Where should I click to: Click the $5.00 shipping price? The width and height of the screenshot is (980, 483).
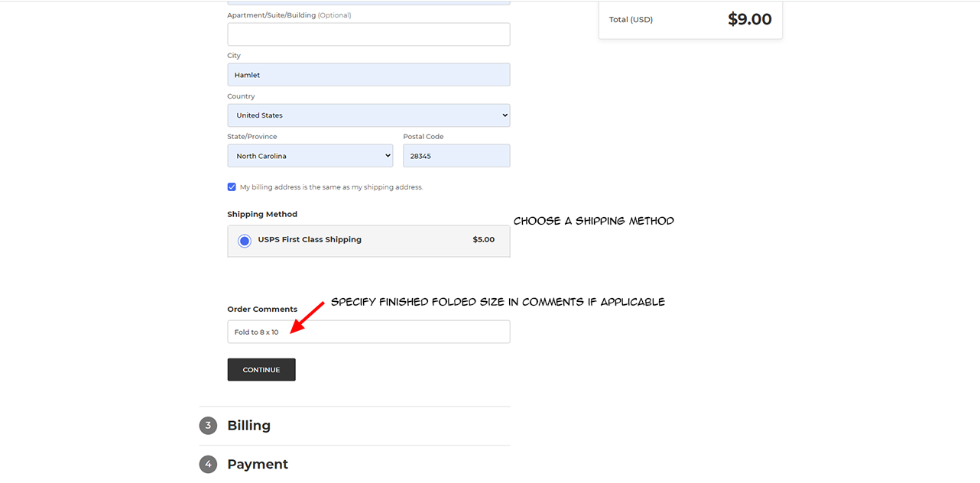(x=483, y=240)
